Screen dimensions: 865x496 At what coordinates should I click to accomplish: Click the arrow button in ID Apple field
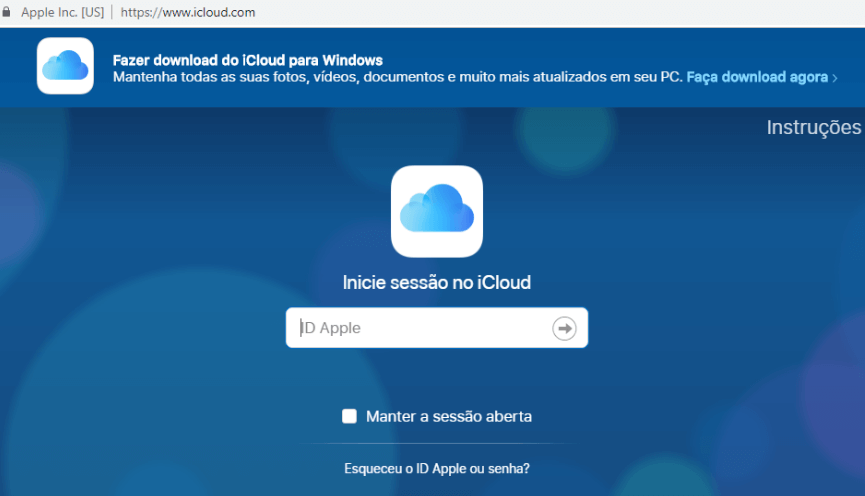pyautogui.click(x=564, y=328)
